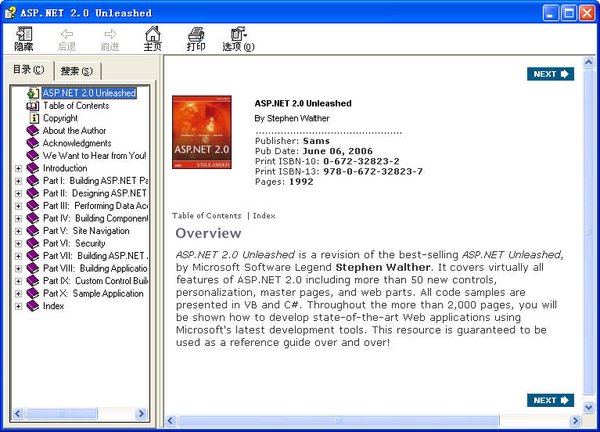600x432 pixels.
Task: Minimize the ASP.NET 2.0 Unleashed window
Action: tap(551, 13)
